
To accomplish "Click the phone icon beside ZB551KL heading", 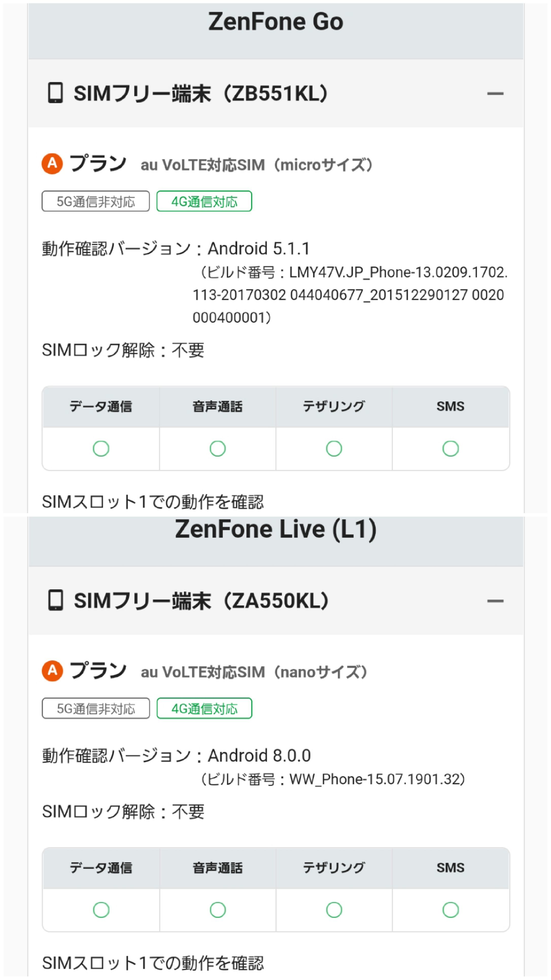I will pyautogui.click(x=55, y=93).
